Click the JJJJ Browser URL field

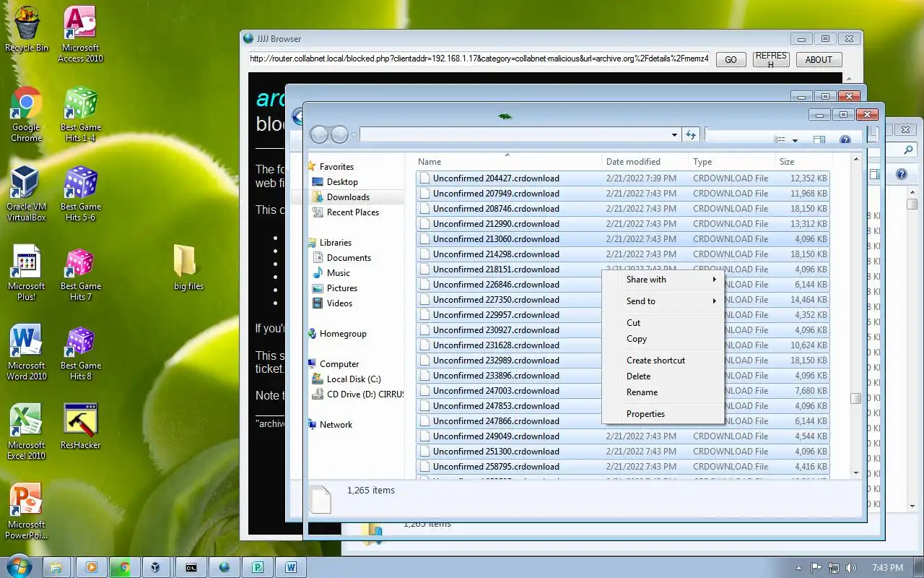479,59
